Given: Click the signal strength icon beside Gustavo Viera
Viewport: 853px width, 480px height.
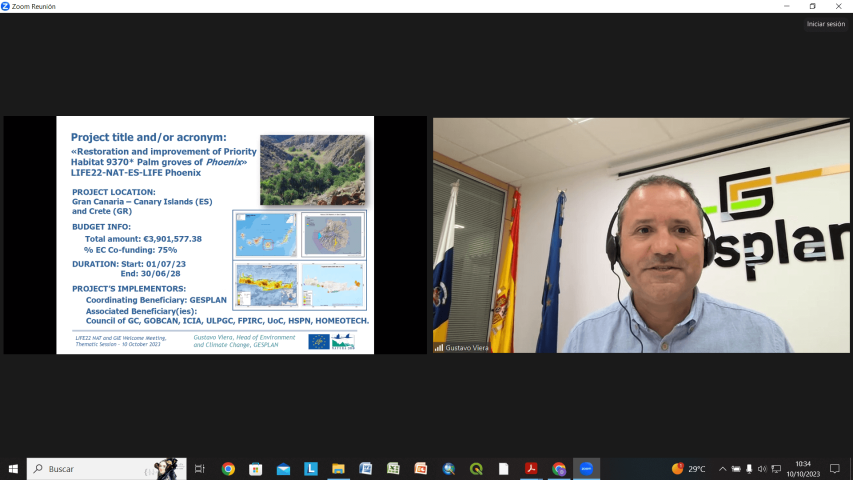Looking at the screenshot, I should (x=438, y=348).
